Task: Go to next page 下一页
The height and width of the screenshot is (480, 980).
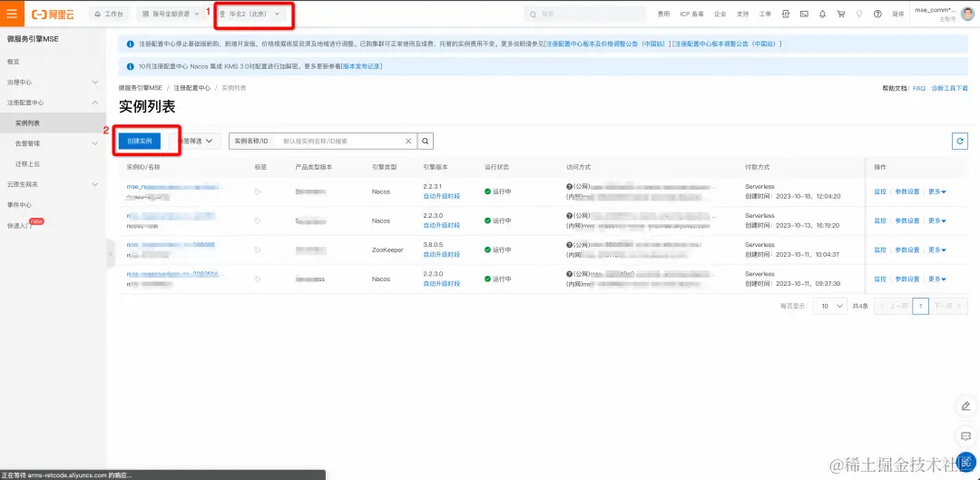Action: point(948,307)
